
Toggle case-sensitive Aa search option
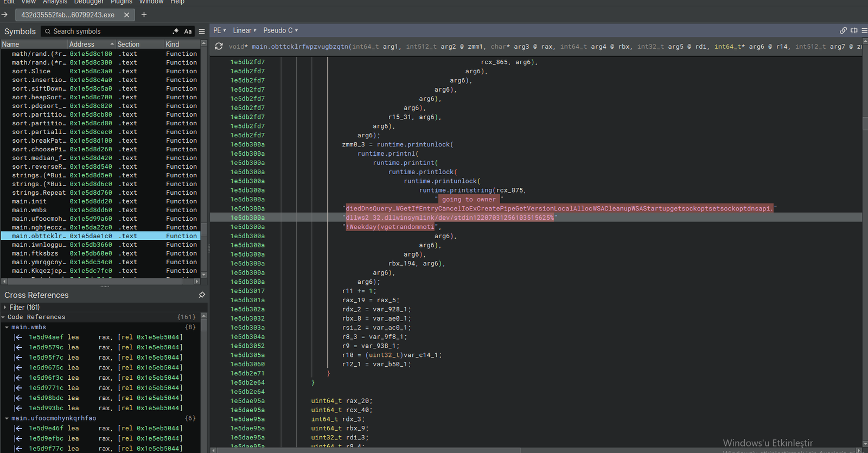[x=188, y=31]
